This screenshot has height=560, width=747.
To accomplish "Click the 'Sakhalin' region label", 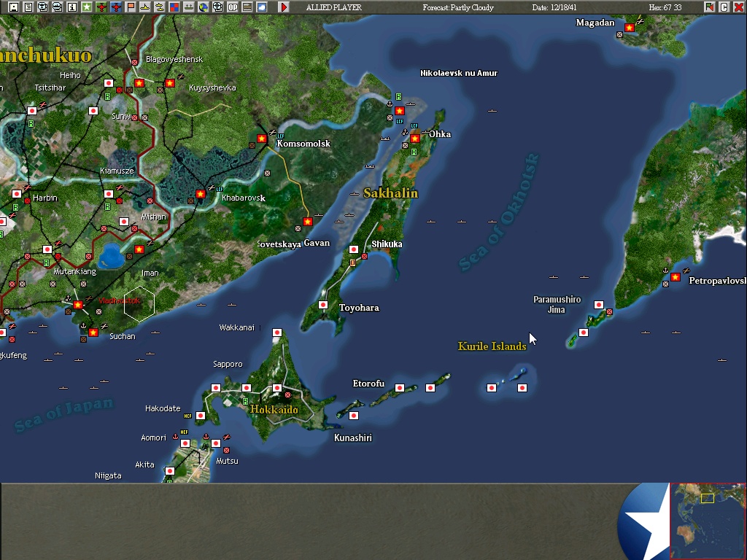I will pos(390,192).
